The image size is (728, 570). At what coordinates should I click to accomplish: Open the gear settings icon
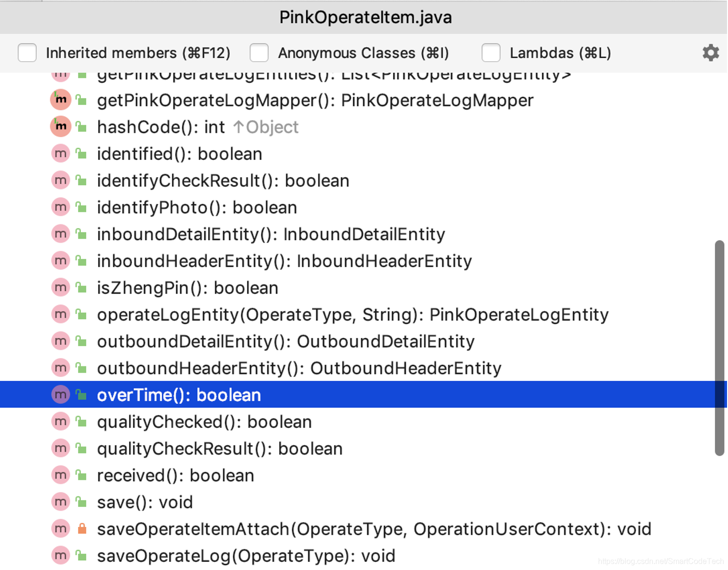click(711, 52)
